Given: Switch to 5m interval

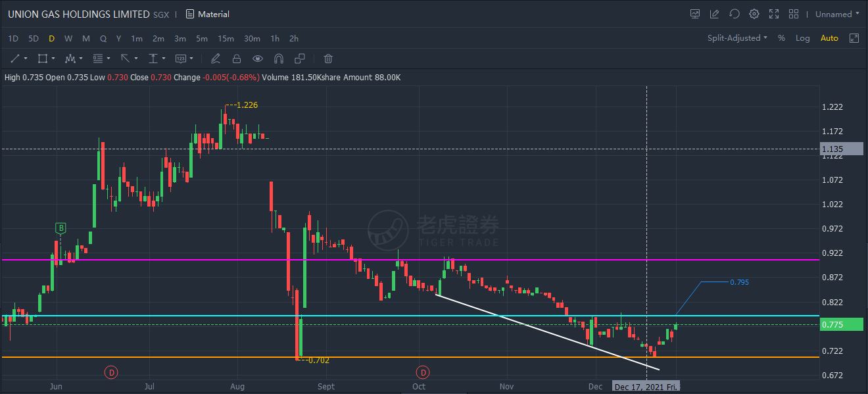Looking at the screenshot, I should [202, 38].
